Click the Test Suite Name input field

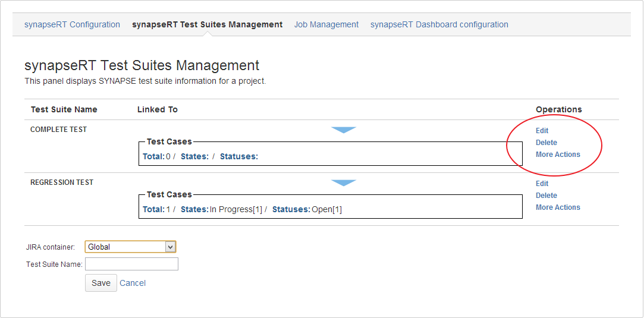pyautogui.click(x=131, y=264)
